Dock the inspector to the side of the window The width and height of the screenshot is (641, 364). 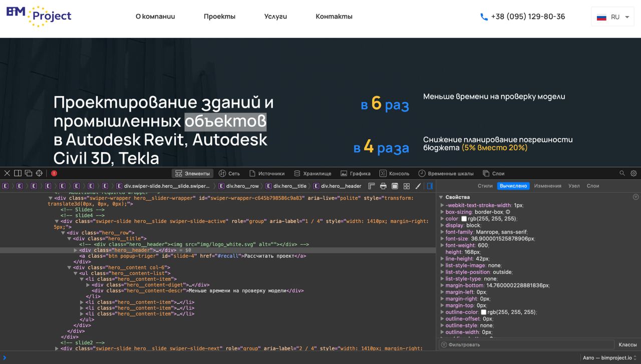(18, 173)
